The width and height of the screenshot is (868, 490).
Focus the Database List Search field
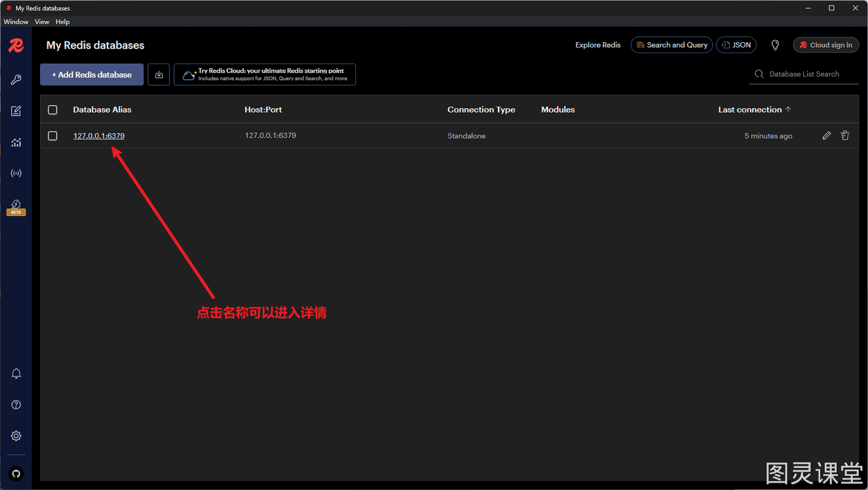click(x=804, y=74)
